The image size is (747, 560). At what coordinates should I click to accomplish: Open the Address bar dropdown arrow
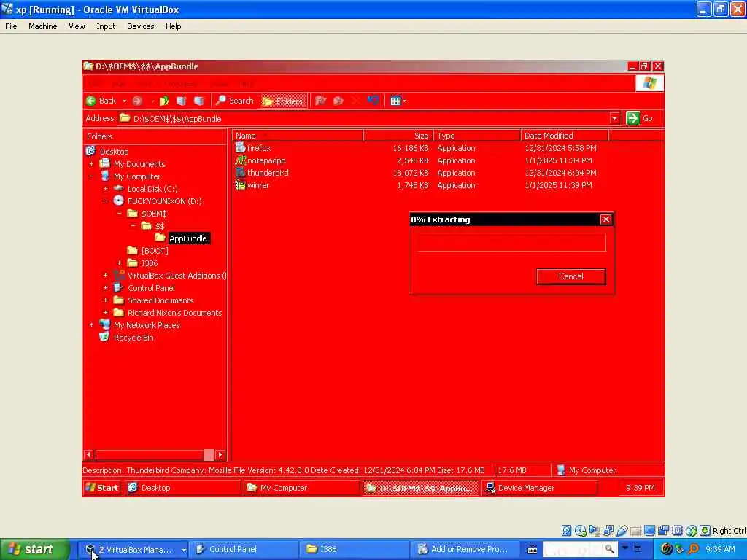click(614, 118)
